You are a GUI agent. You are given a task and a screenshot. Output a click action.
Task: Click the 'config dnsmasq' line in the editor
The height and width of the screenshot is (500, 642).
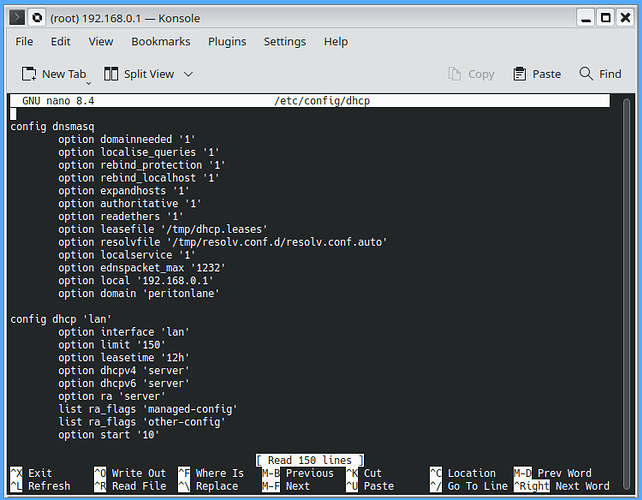51,127
